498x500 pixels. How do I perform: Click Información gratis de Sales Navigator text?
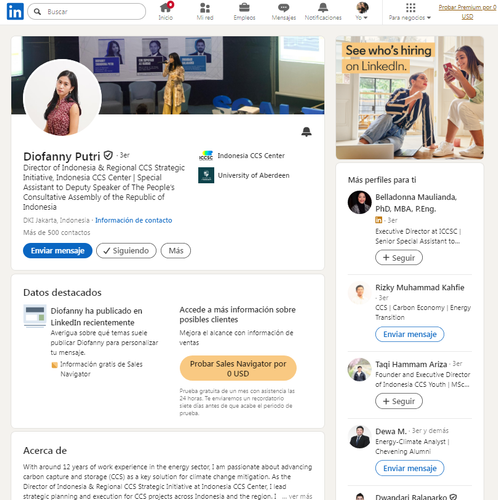(101, 369)
